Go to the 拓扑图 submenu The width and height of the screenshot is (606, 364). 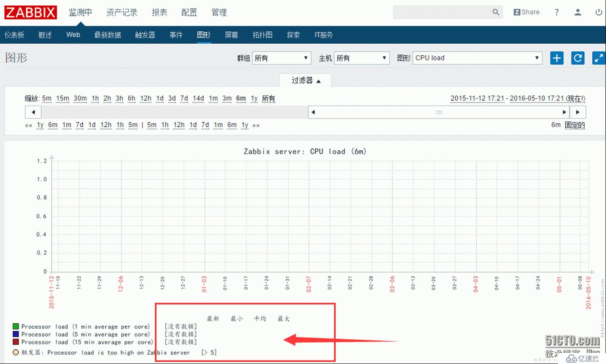(x=262, y=35)
